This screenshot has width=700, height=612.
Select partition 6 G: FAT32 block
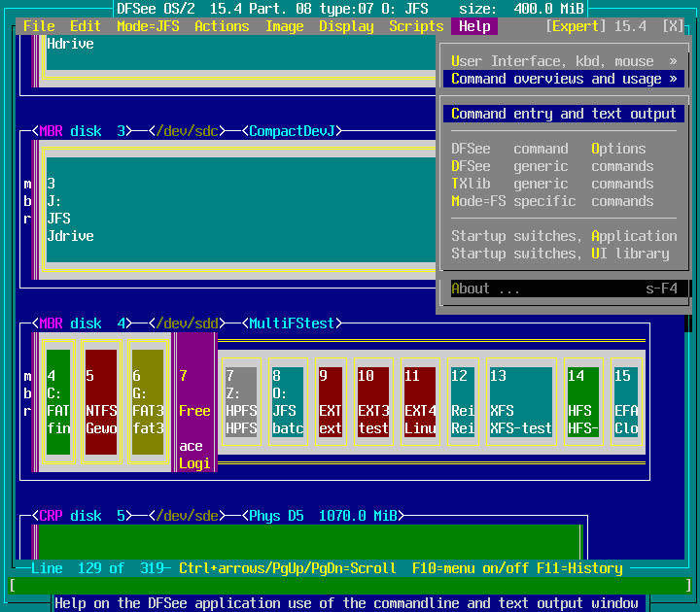148,402
